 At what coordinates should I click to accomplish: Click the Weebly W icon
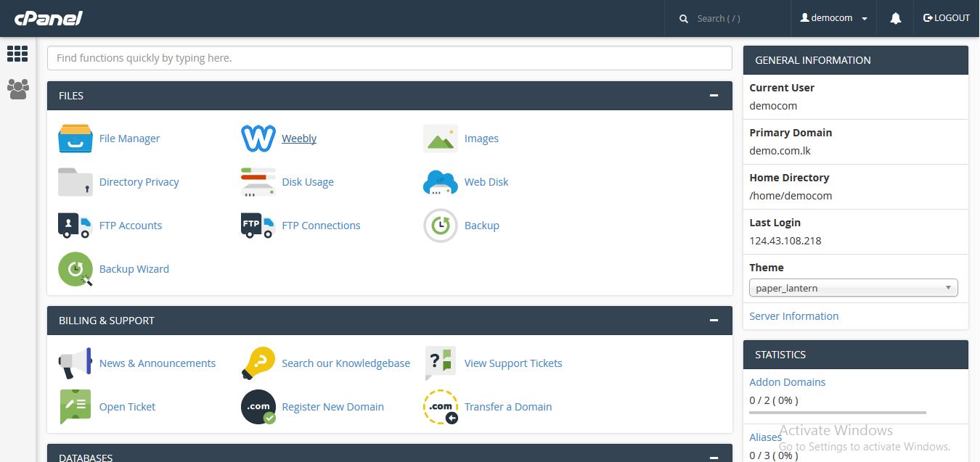coord(258,139)
